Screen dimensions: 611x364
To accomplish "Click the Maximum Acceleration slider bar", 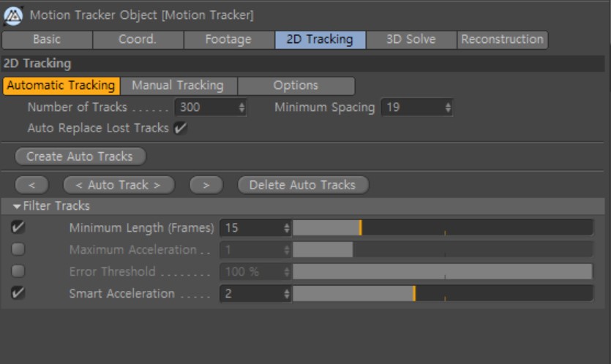I will [443, 249].
